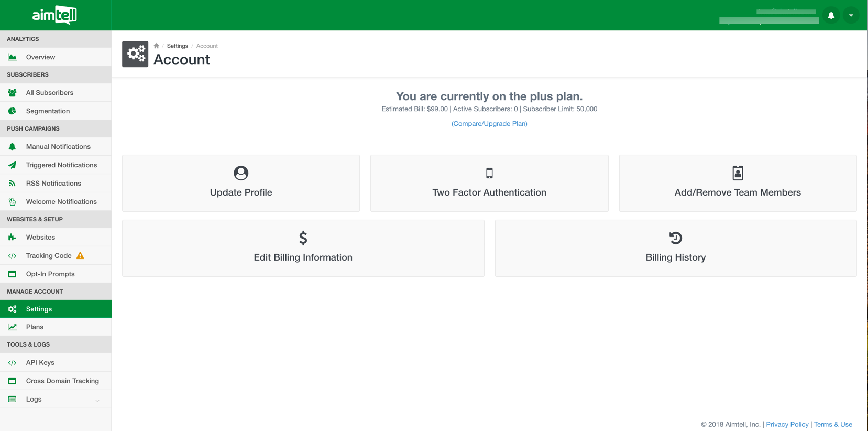
Task: Click the Billing History clock icon
Action: [675, 238]
